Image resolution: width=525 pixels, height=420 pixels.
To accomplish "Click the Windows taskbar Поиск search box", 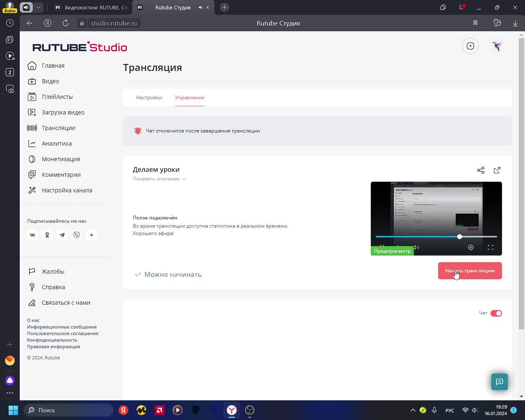I will click(x=68, y=410).
